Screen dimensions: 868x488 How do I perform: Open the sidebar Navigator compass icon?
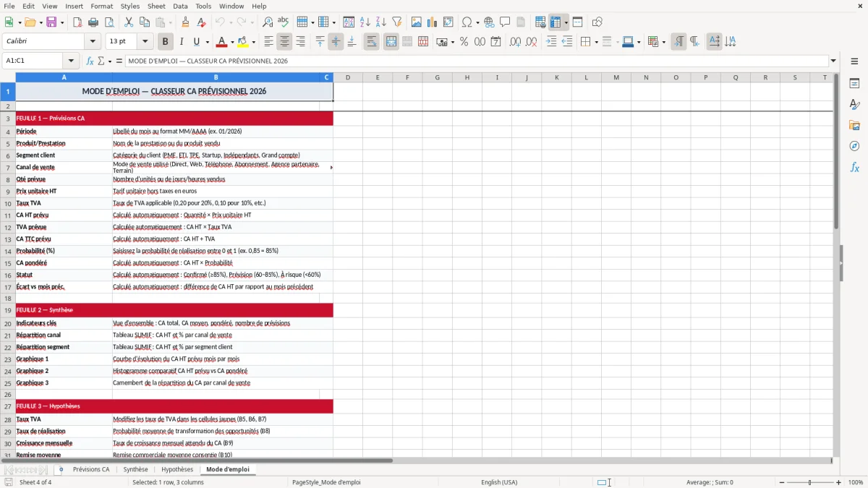(x=854, y=146)
